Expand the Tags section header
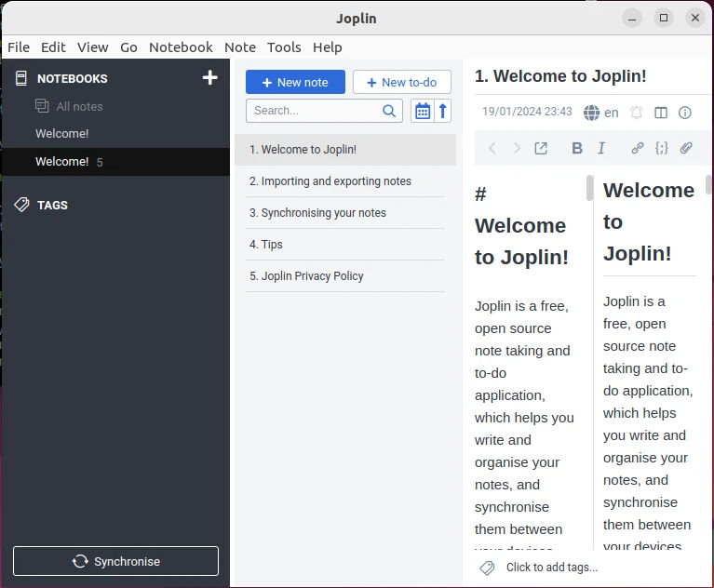 [x=52, y=205]
